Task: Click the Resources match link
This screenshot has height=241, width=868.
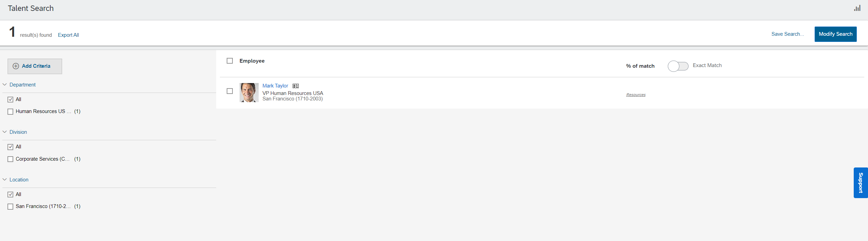Action: [x=636, y=95]
